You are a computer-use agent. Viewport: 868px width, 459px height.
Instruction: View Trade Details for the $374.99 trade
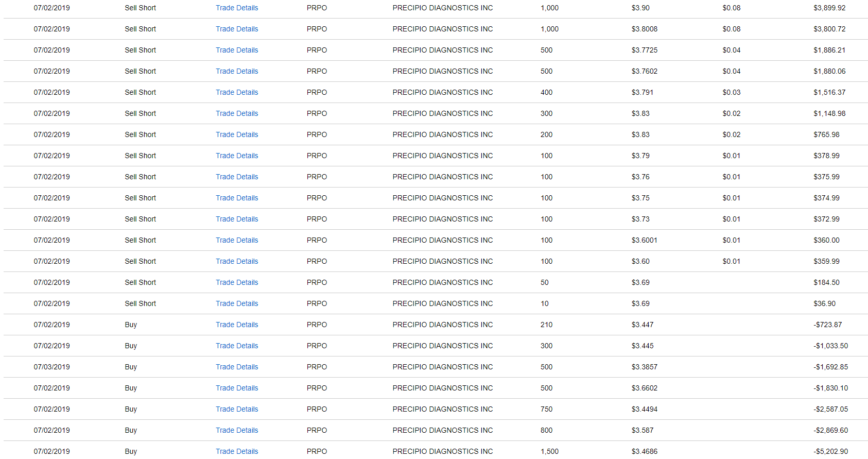point(237,198)
